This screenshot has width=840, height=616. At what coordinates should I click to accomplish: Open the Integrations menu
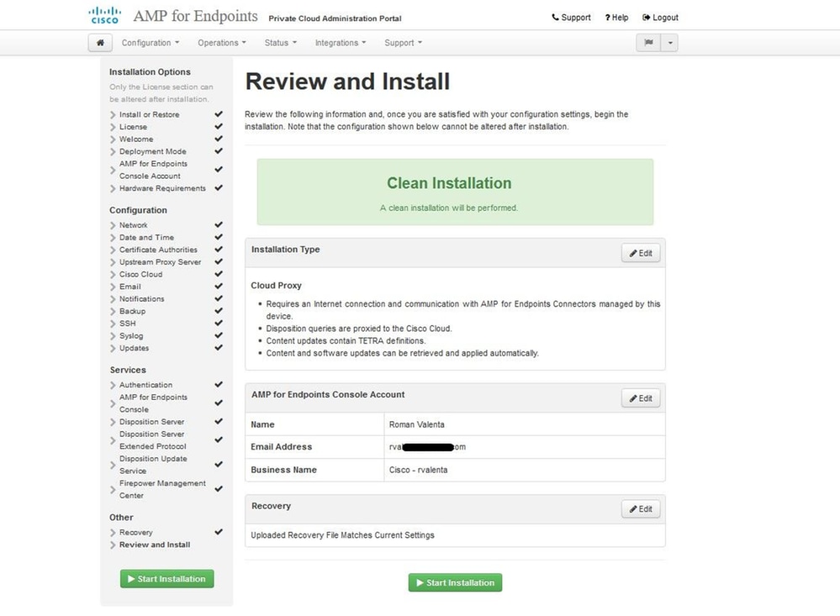(x=341, y=43)
